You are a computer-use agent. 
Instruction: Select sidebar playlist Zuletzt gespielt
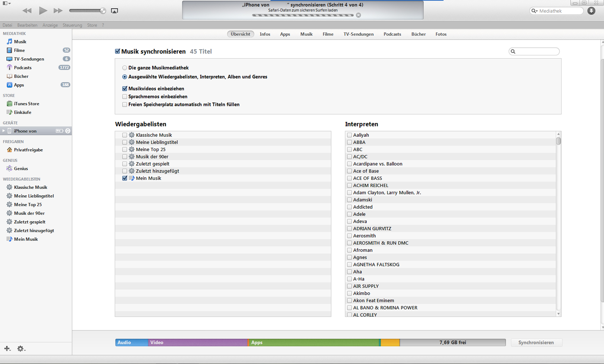(36, 222)
